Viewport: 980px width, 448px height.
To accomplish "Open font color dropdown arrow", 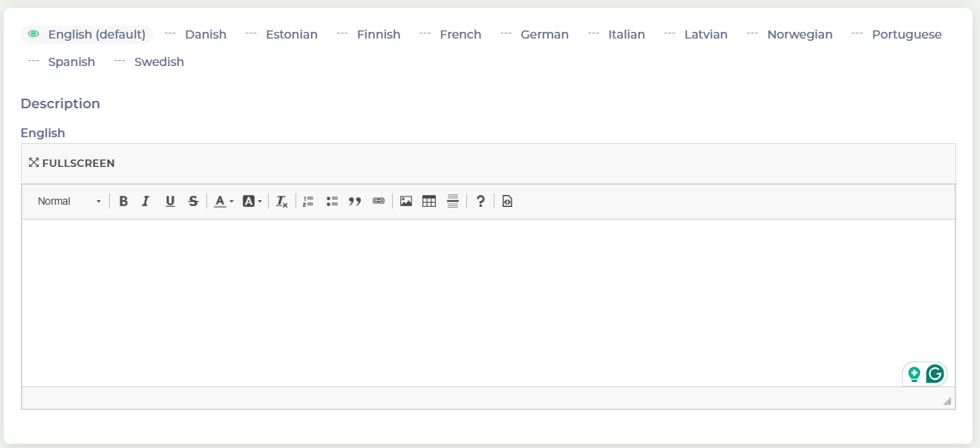I will coord(232,201).
